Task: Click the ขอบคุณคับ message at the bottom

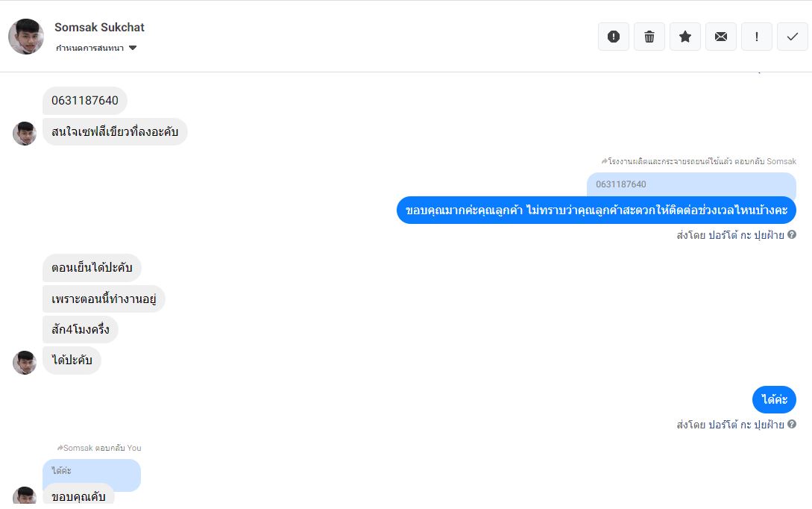Action: [x=78, y=496]
